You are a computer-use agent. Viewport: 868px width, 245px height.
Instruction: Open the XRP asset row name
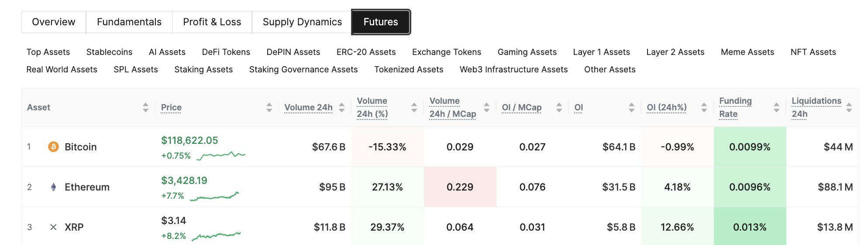[x=74, y=227]
